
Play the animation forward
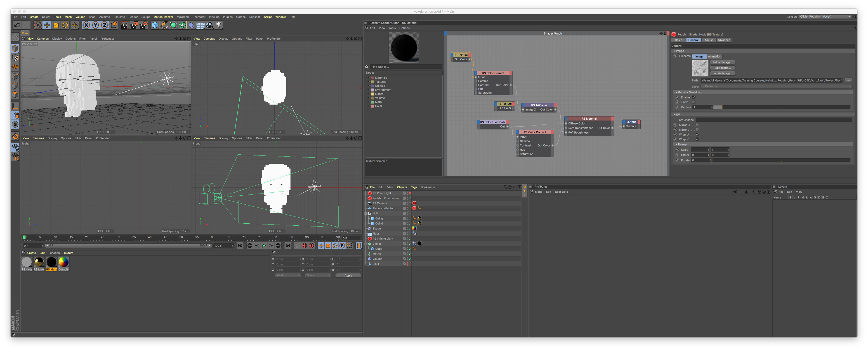coord(264,246)
